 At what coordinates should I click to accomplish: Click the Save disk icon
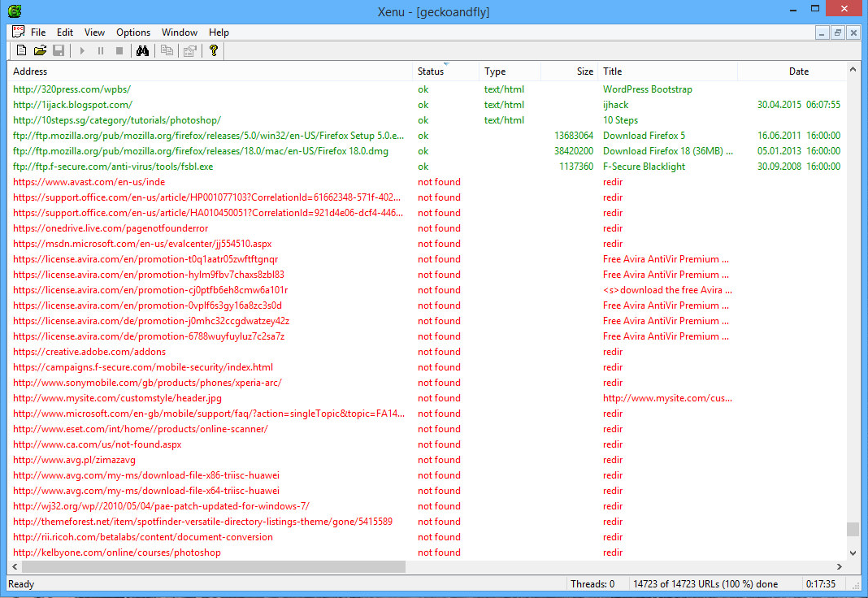(59, 51)
